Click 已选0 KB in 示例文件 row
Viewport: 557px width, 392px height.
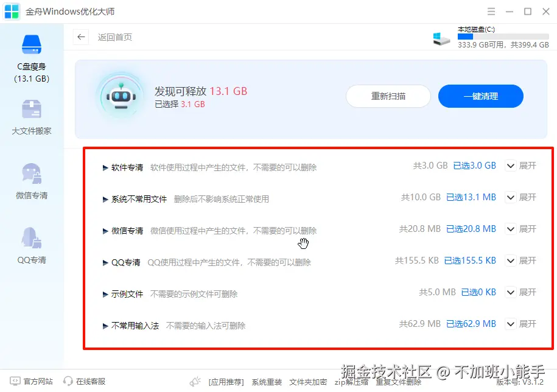click(478, 292)
